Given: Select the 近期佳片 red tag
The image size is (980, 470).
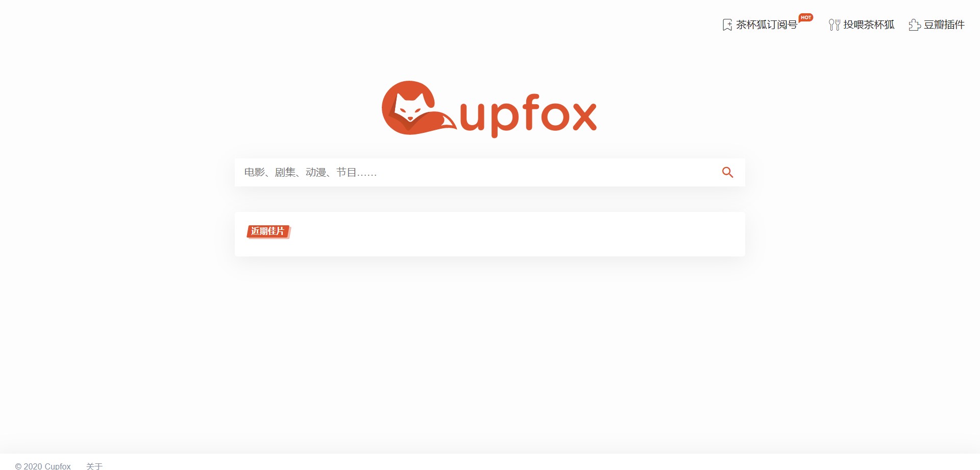Looking at the screenshot, I should [x=268, y=231].
